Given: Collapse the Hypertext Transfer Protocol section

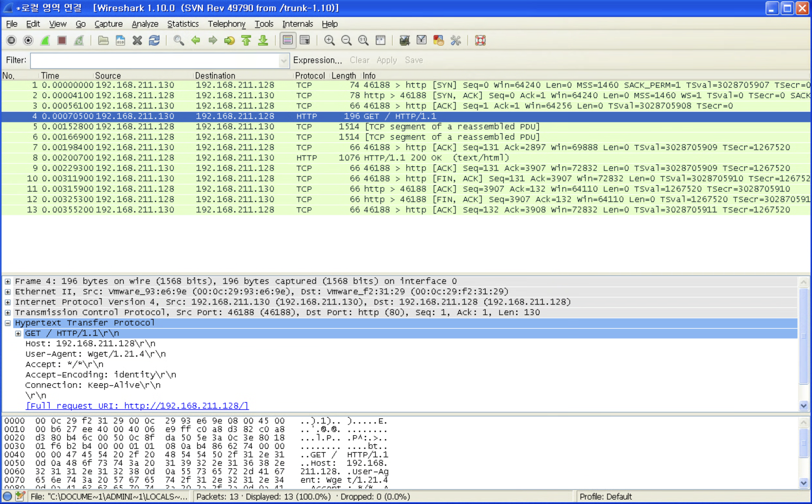Looking at the screenshot, I should [8, 323].
